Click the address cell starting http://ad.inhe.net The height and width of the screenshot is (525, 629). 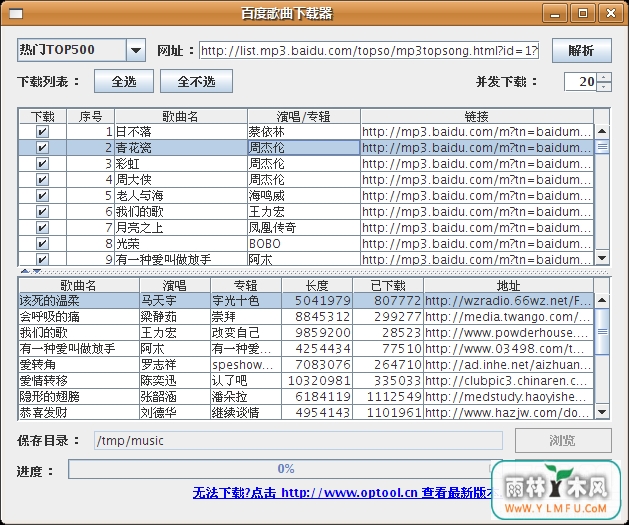tap(508, 365)
